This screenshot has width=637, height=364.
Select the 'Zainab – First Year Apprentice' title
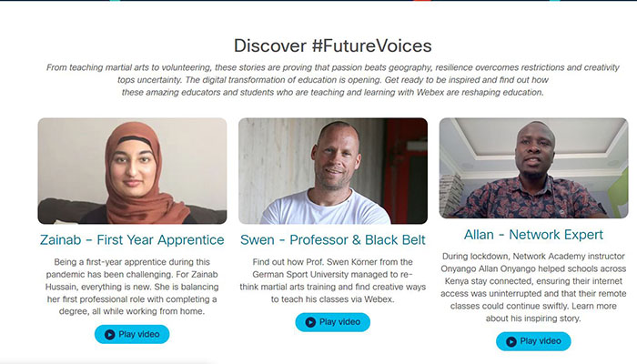pos(132,239)
